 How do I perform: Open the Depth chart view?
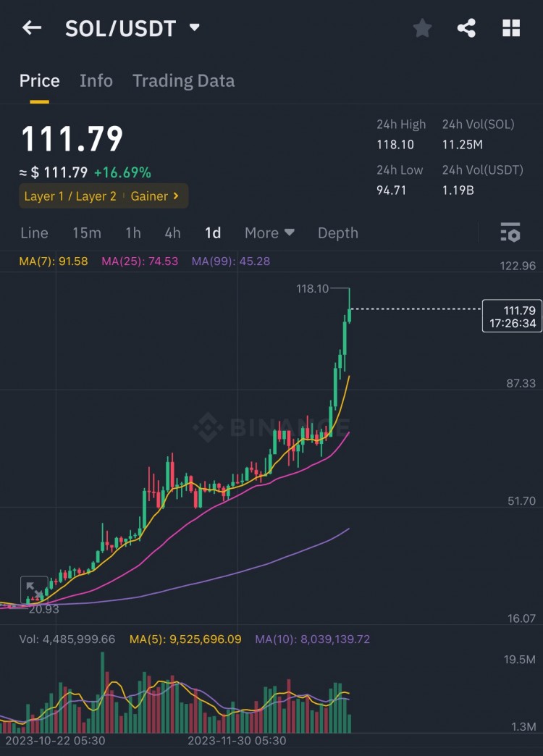pos(337,233)
